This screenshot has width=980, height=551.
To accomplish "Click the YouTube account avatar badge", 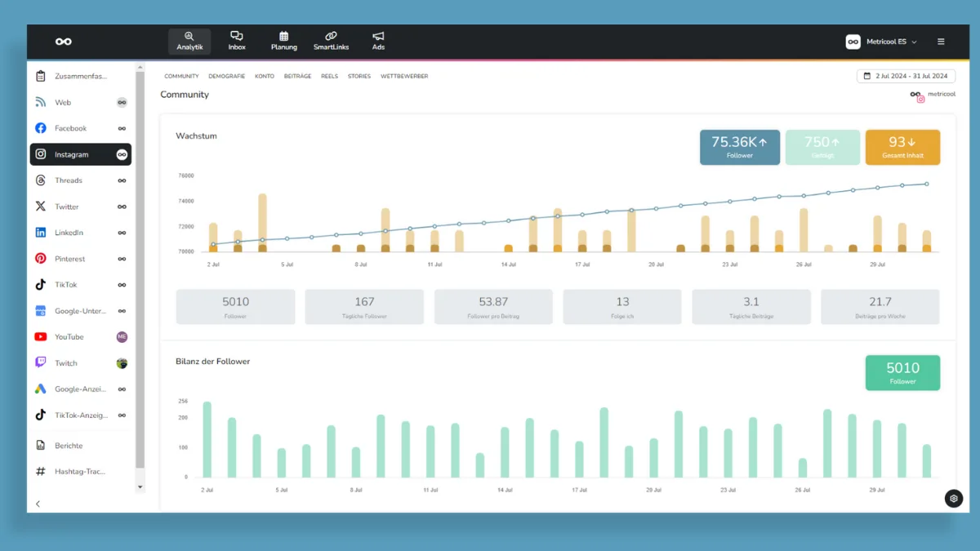I will click(x=122, y=337).
